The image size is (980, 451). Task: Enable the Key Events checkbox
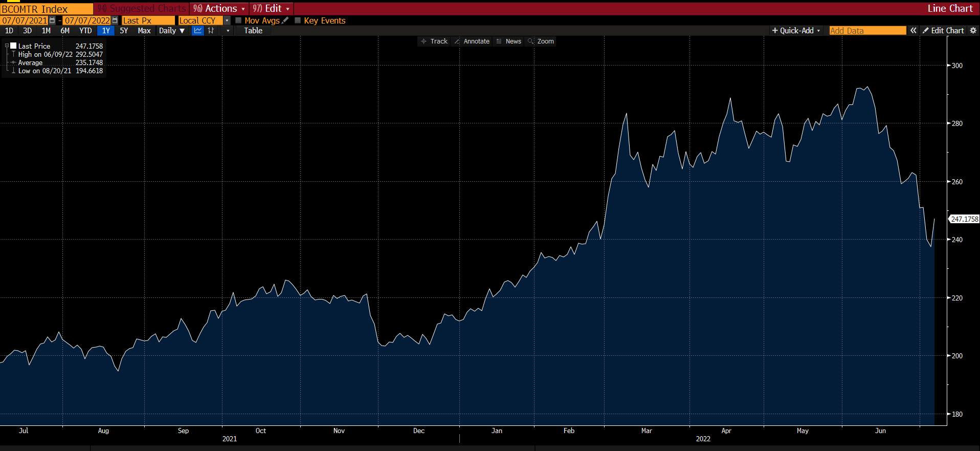tap(298, 20)
